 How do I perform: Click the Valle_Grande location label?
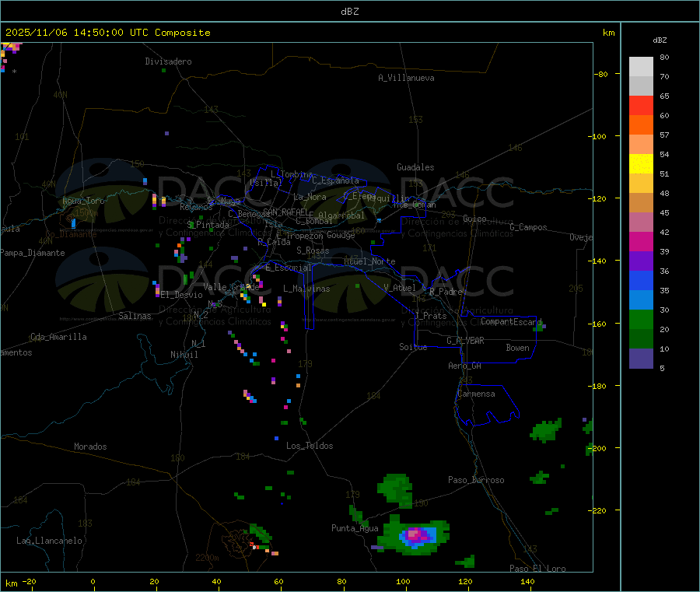231,287
